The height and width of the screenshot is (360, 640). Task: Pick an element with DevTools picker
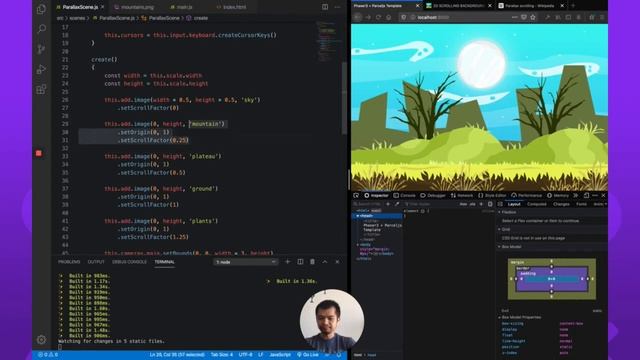356,196
